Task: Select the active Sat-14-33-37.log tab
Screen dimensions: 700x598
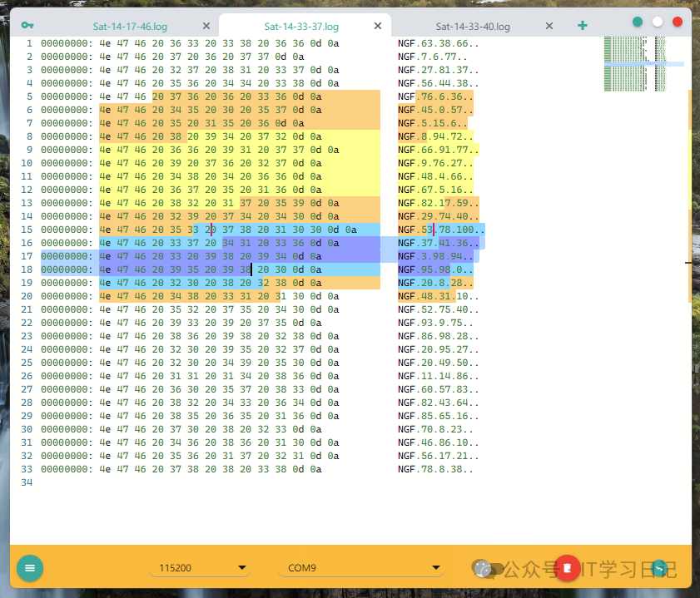Action: click(300, 27)
